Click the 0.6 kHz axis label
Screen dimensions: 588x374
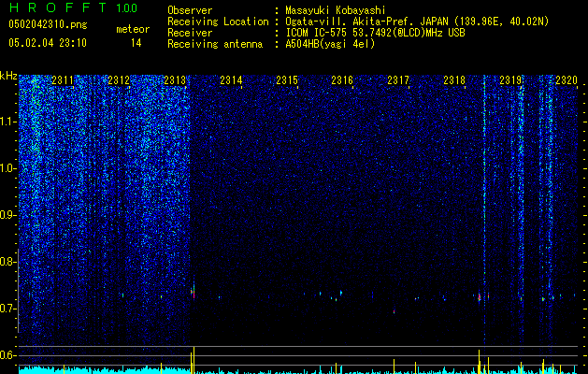[7, 355]
